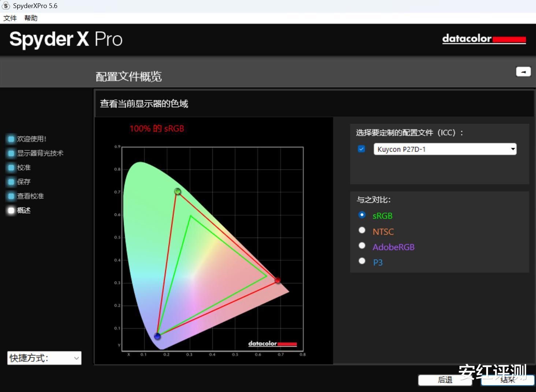536x392 pixels.
Task: Click the Spyder X Pro logo
Action: (66, 39)
